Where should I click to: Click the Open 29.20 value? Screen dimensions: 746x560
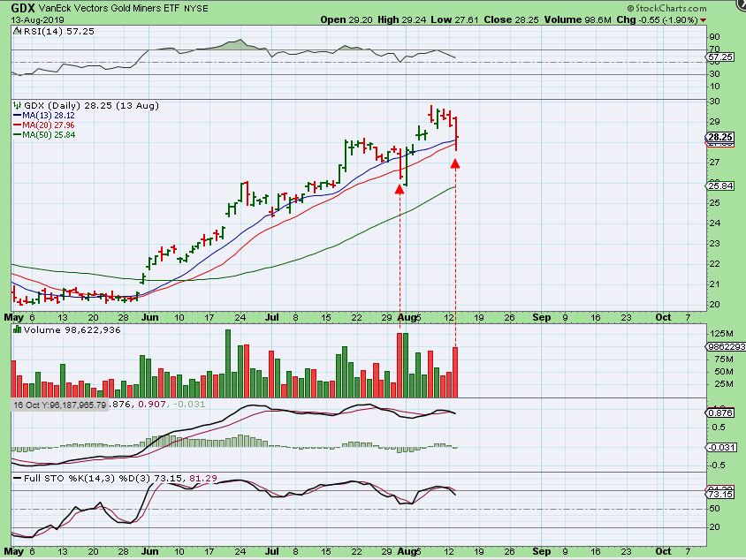tap(346, 20)
